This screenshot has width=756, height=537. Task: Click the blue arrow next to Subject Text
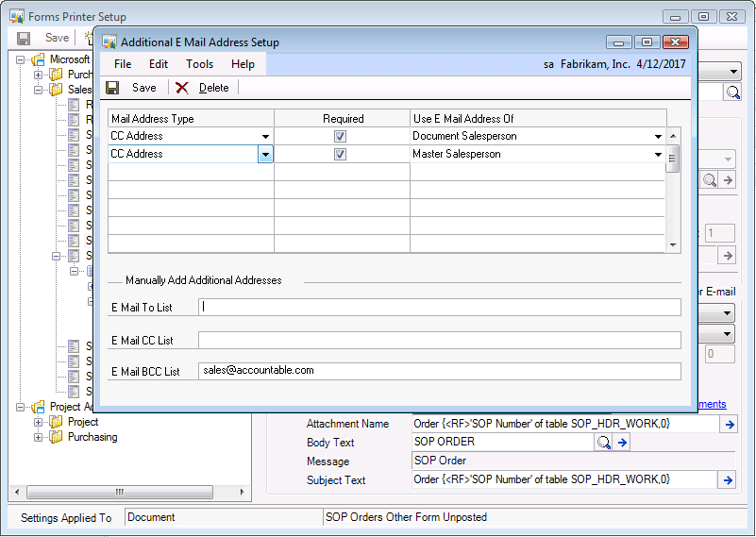pyautogui.click(x=728, y=480)
